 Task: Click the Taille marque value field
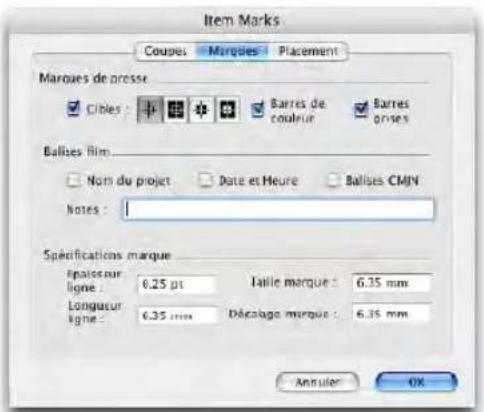(392, 283)
